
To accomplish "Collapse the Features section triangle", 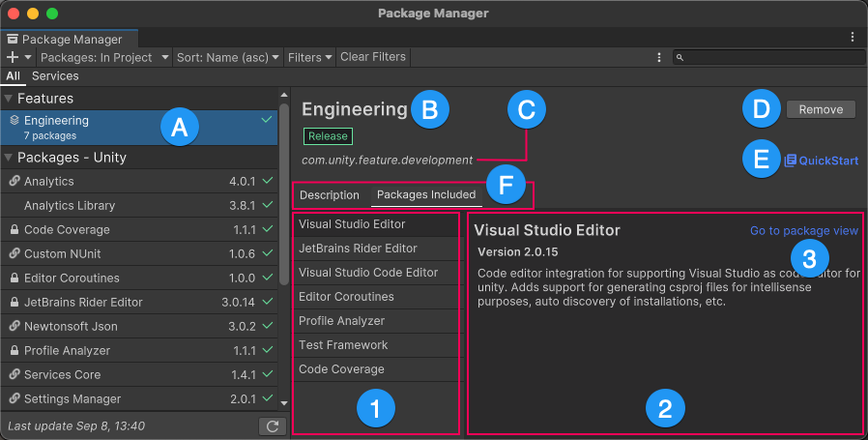I will tap(9, 99).
